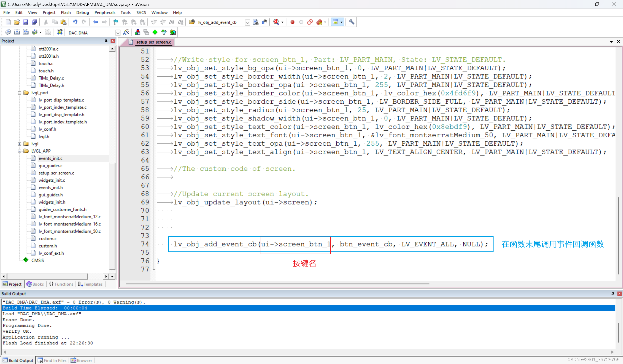Open the DAC_DMA target selection dropdown
Screen dimensions: 623x364
118,33
